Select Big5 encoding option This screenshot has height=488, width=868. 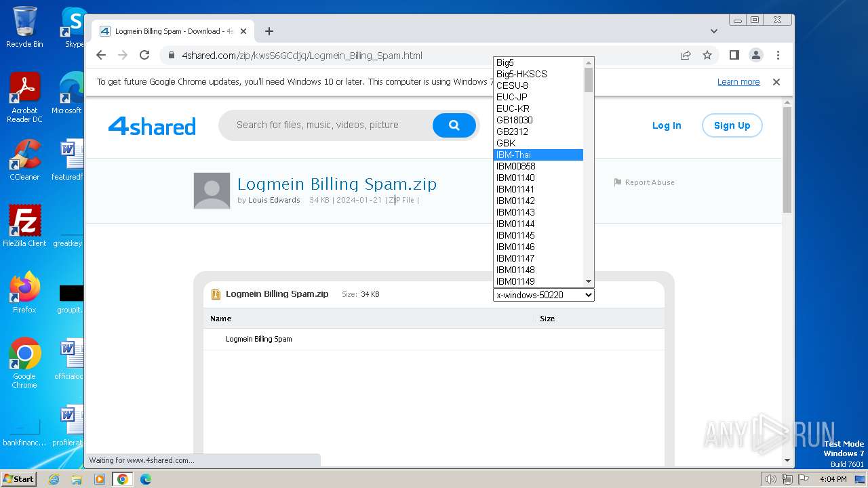(538, 62)
